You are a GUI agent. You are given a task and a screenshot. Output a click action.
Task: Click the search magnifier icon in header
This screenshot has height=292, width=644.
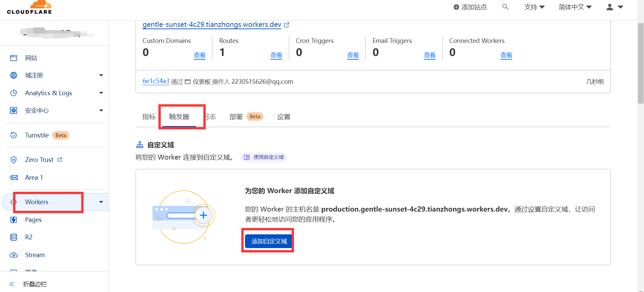(x=505, y=7)
